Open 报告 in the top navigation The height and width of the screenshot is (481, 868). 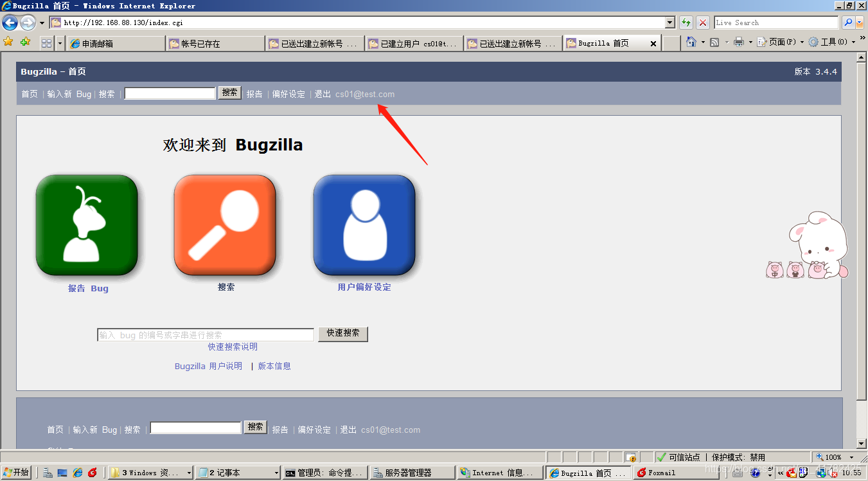click(x=254, y=94)
